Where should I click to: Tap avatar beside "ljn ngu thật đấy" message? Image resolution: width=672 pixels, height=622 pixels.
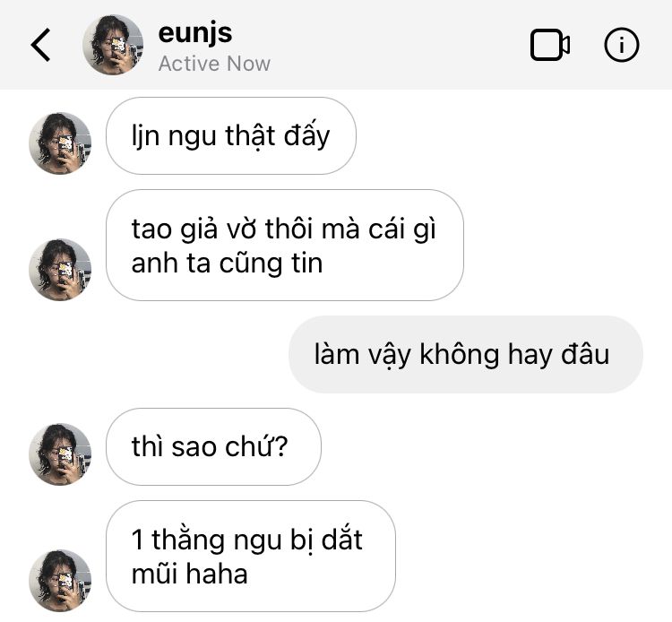click(60, 143)
